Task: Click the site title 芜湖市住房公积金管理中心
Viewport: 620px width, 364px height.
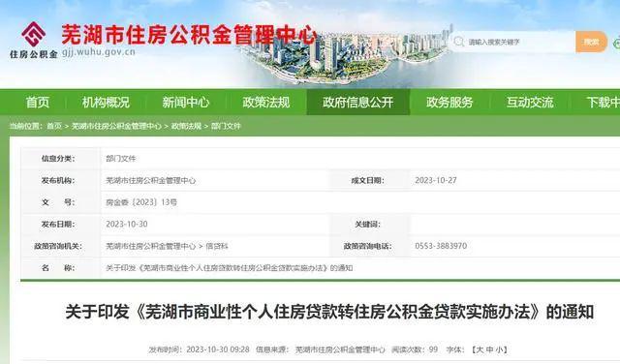Action: click(189, 35)
